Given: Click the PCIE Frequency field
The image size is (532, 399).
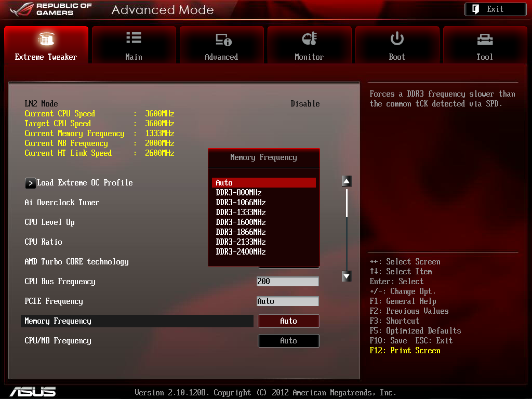Looking at the screenshot, I should (288, 301).
